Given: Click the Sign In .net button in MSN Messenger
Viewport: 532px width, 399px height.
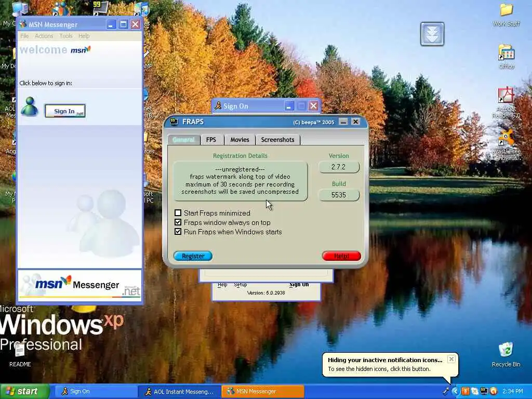Looking at the screenshot, I should coord(65,111).
